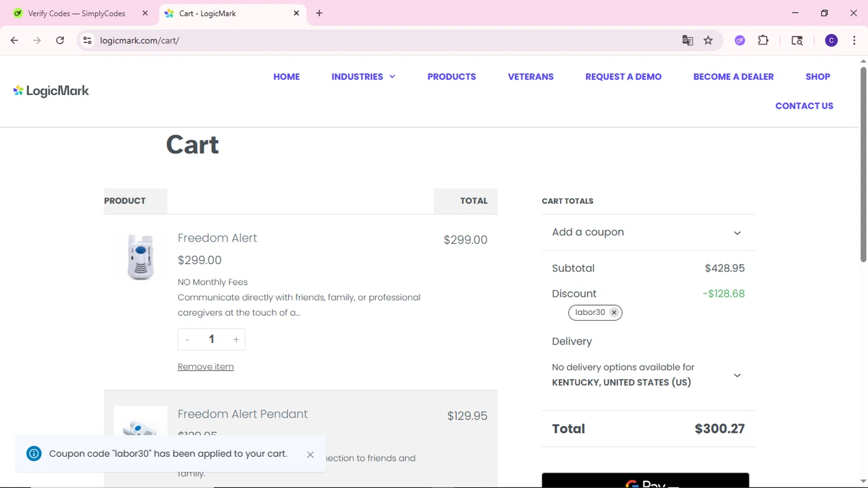Remove the labor30 coupon chip

pyautogui.click(x=614, y=313)
